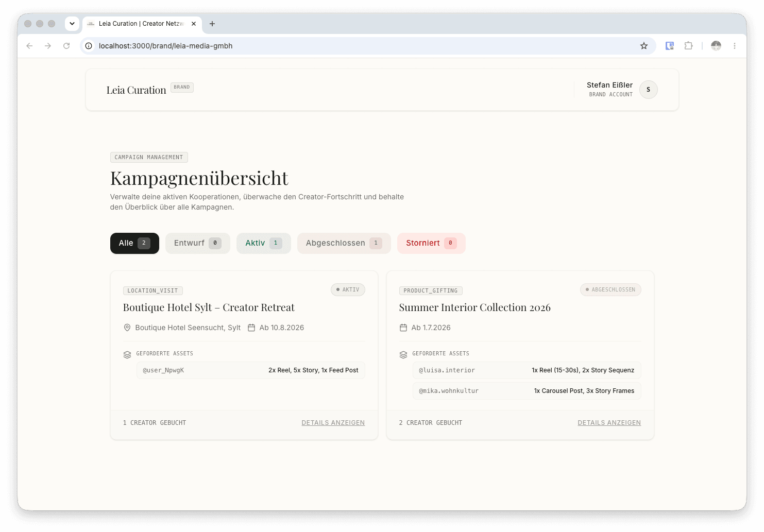The width and height of the screenshot is (764, 532).
Task: Click the LOCATION_VISIT tag
Action: [x=152, y=290]
